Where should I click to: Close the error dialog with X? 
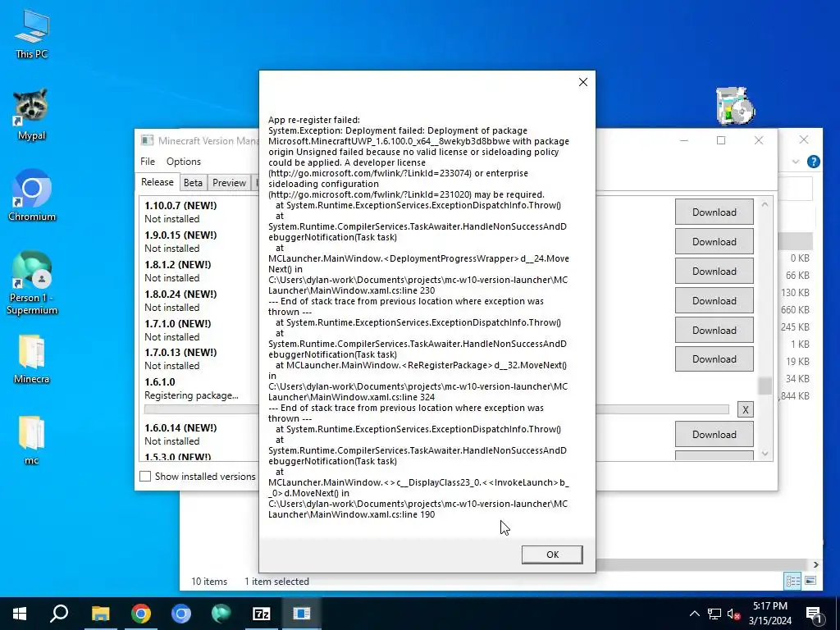coord(583,82)
